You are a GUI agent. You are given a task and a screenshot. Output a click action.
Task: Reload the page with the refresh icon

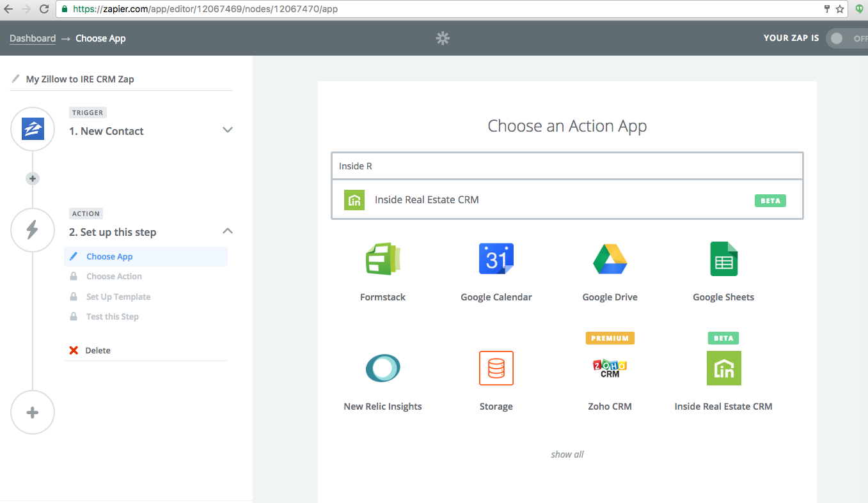click(44, 9)
